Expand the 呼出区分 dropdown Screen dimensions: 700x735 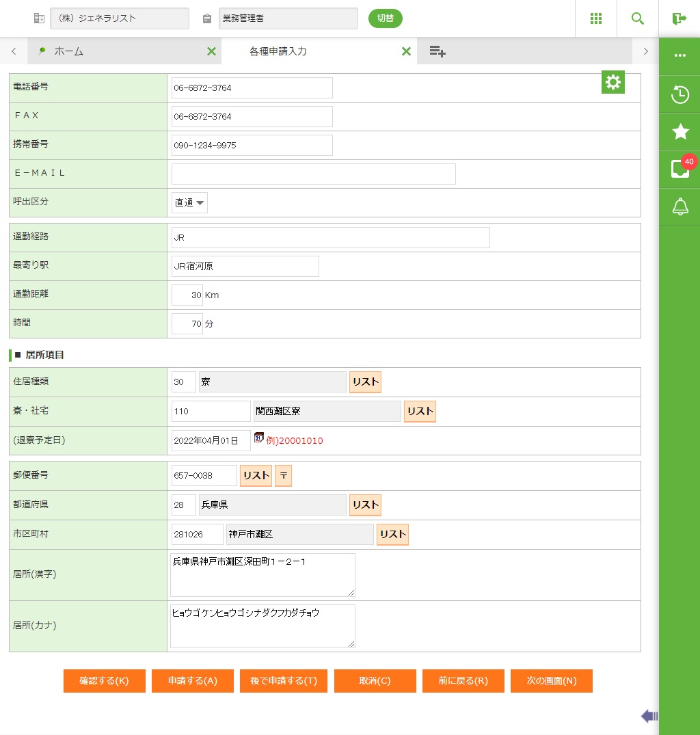tap(189, 202)
